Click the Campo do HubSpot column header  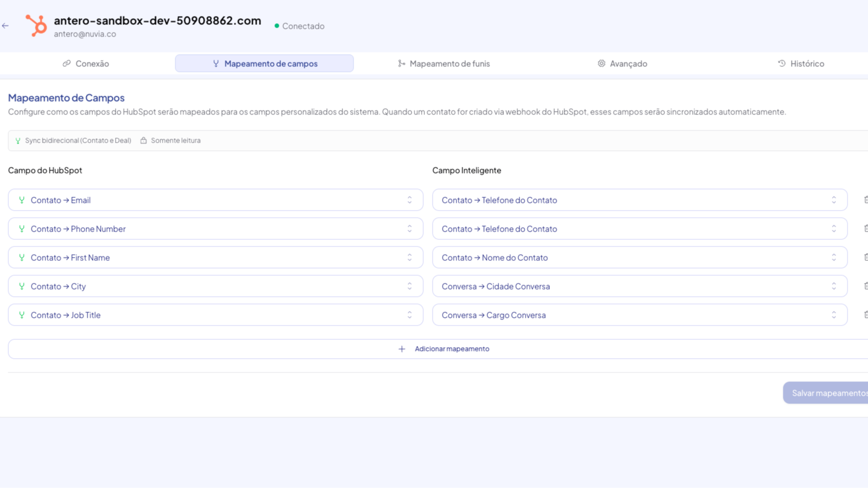tap(45, 170)
